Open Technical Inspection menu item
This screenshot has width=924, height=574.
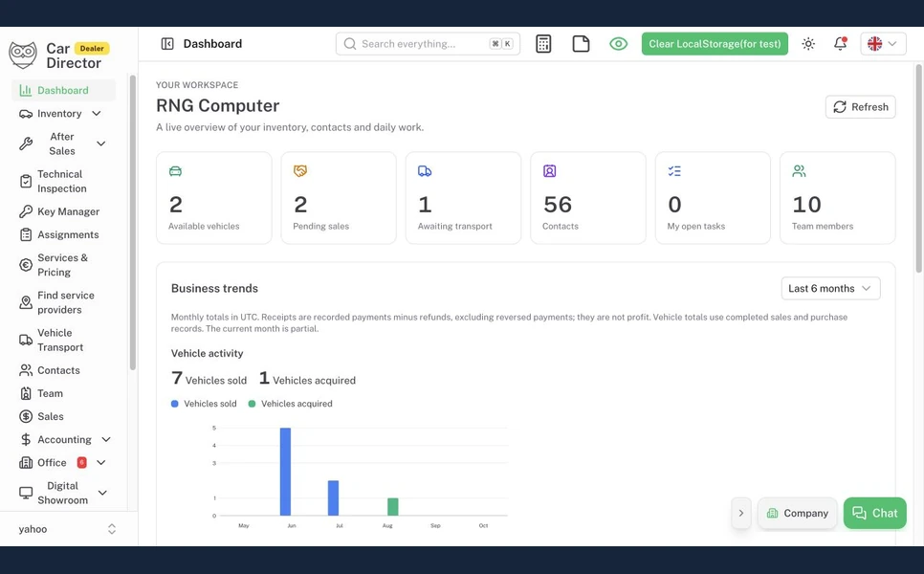pos(62,181)
